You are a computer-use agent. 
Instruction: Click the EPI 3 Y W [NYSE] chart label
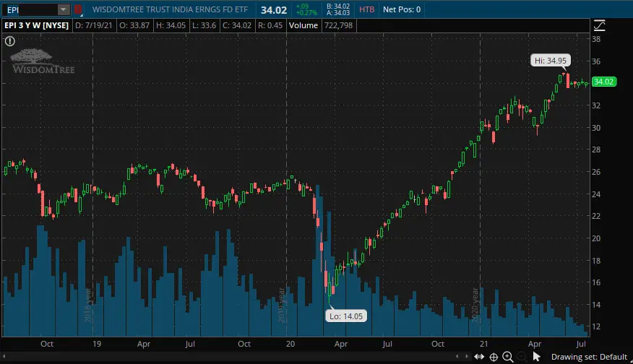pos(36,25)
